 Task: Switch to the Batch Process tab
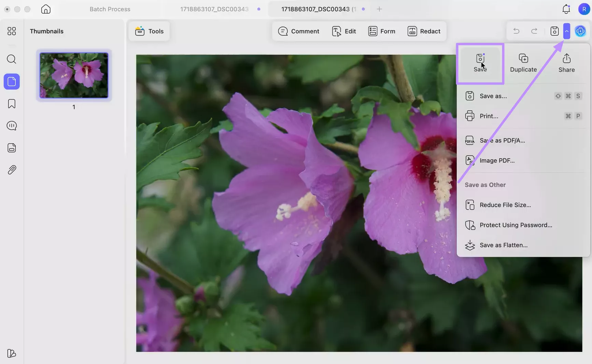click(110, 9)
